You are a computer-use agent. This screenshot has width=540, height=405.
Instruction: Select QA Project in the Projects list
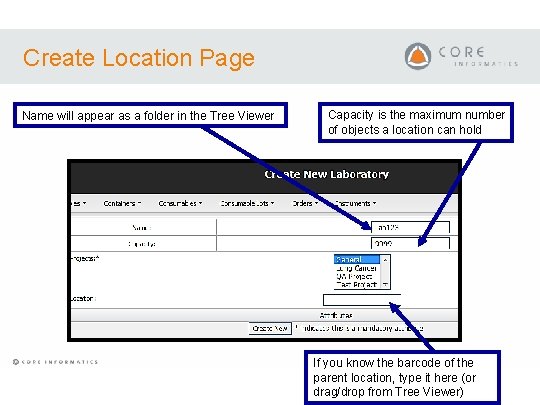coord(357,276)
